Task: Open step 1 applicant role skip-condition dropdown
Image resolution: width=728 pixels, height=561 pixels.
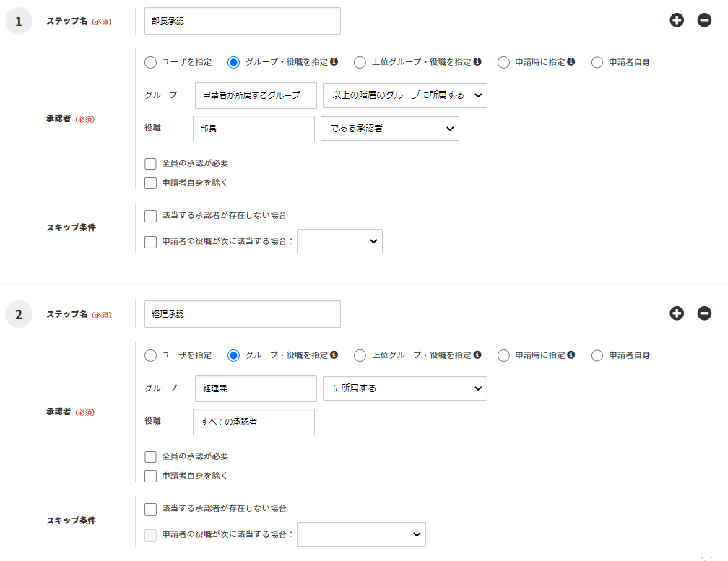Action: coord(339,242)
